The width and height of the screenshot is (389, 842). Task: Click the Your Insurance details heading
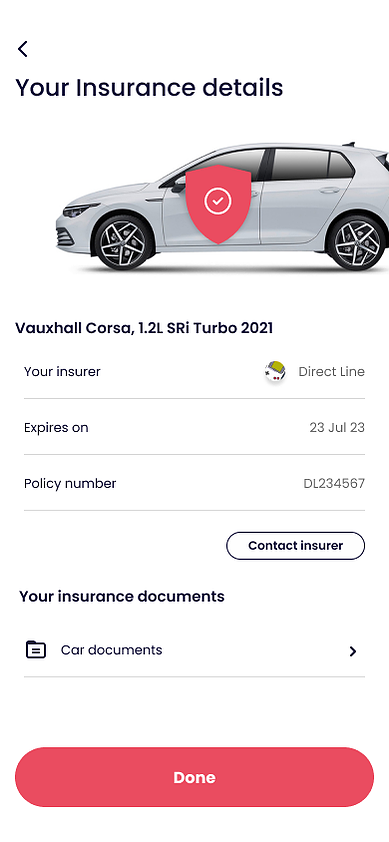pyautogui.click(x=149, y=87)
